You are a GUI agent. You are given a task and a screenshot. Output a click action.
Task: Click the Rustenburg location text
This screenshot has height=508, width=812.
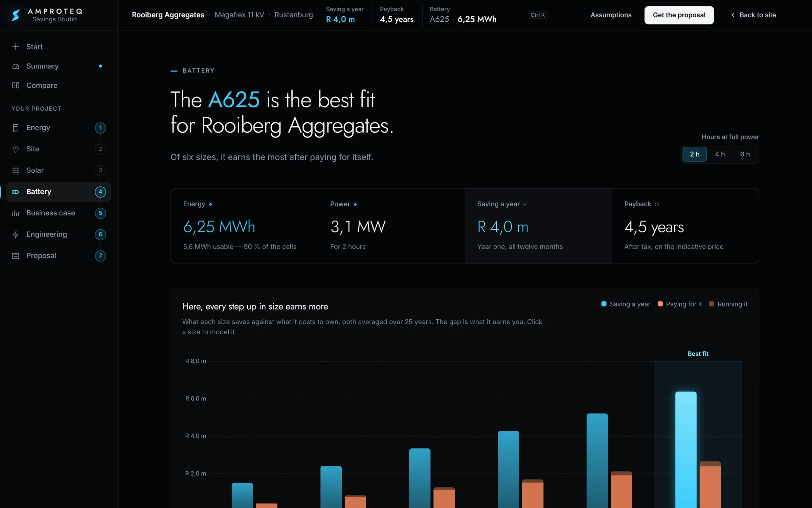coord(294,15)
